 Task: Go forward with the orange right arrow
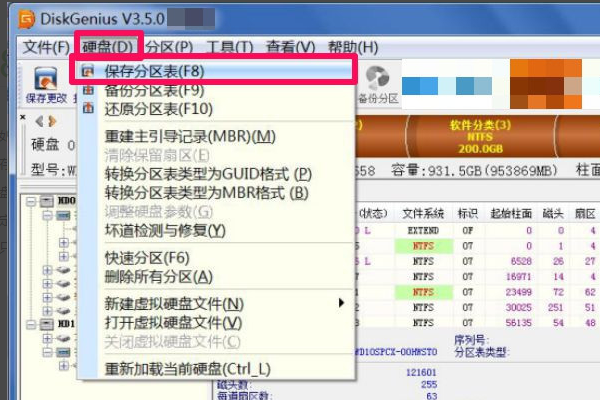52,121
